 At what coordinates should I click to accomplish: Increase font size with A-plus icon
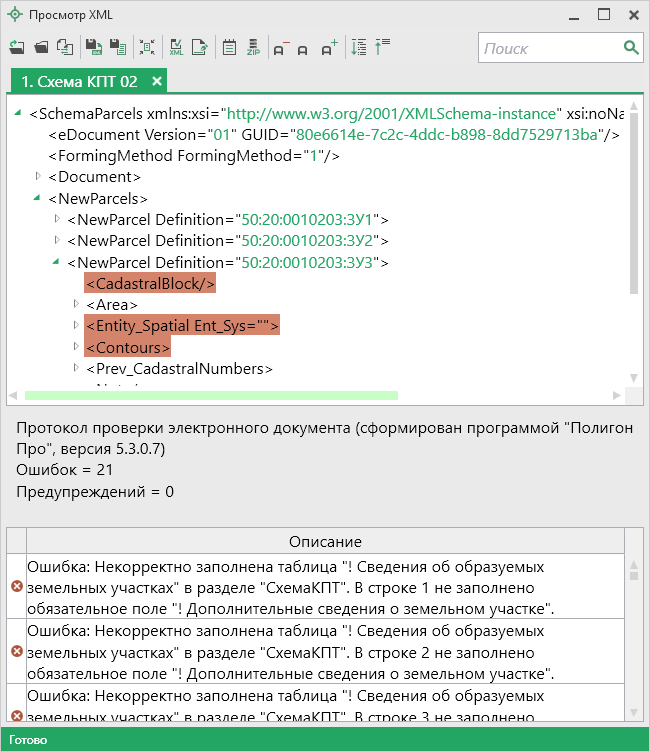[x=329, y=47]
